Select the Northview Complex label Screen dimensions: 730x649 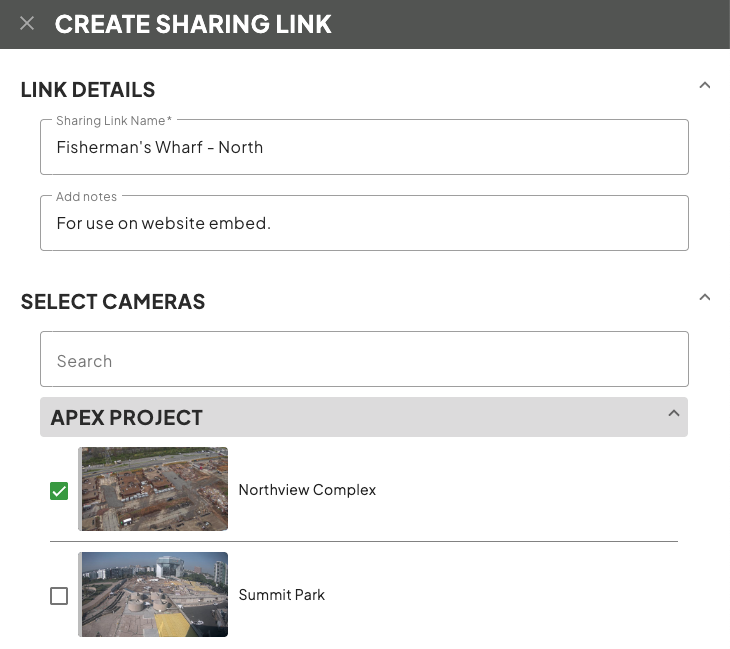pos(307,490)
